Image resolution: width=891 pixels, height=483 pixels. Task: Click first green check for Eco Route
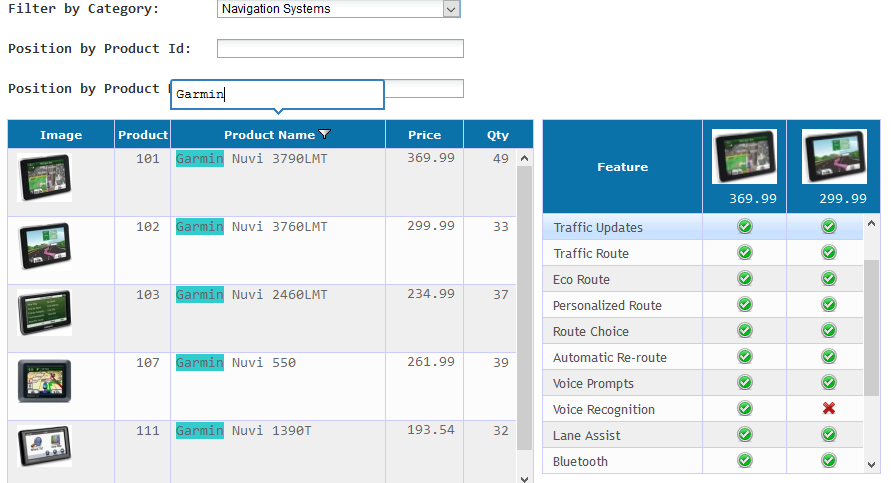(745, 278)
